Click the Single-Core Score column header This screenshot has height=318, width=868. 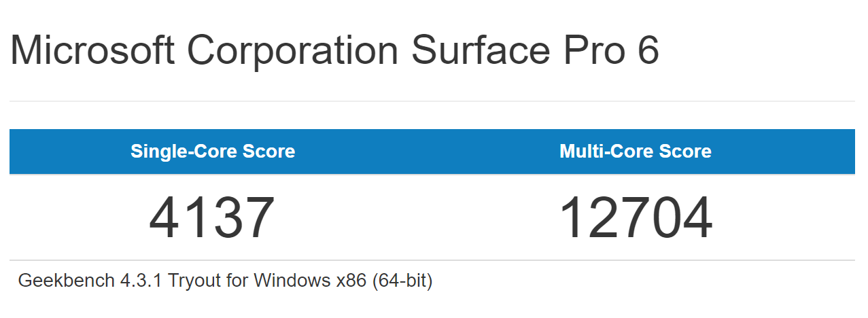coord(213,151)
